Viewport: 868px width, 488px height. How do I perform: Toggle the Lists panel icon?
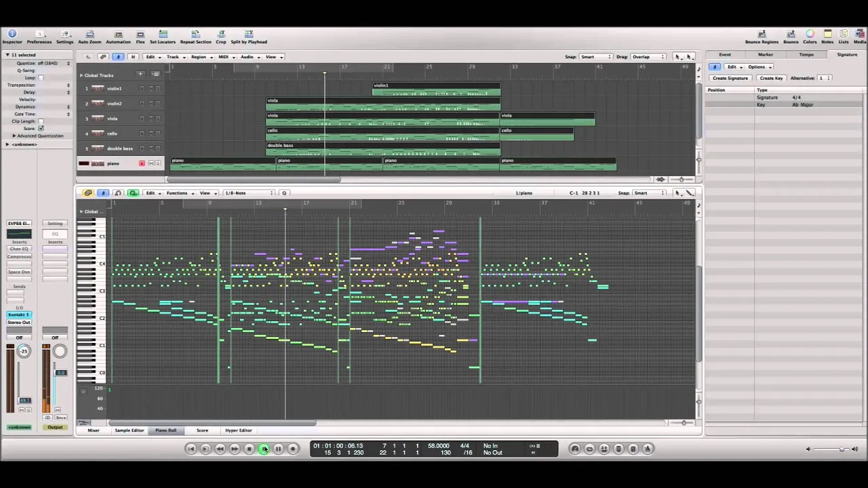[844, 37]
